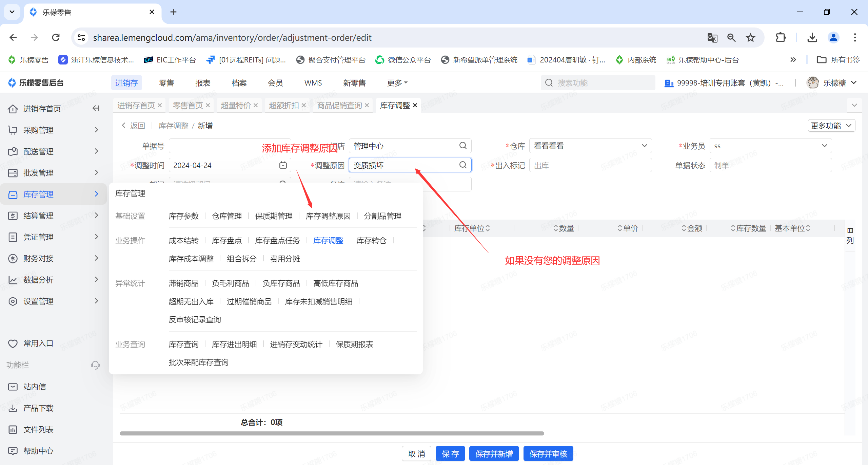Click the browser address bar URL
The image size is (868, 465).
pyautogui.click(x=232, y=38)
